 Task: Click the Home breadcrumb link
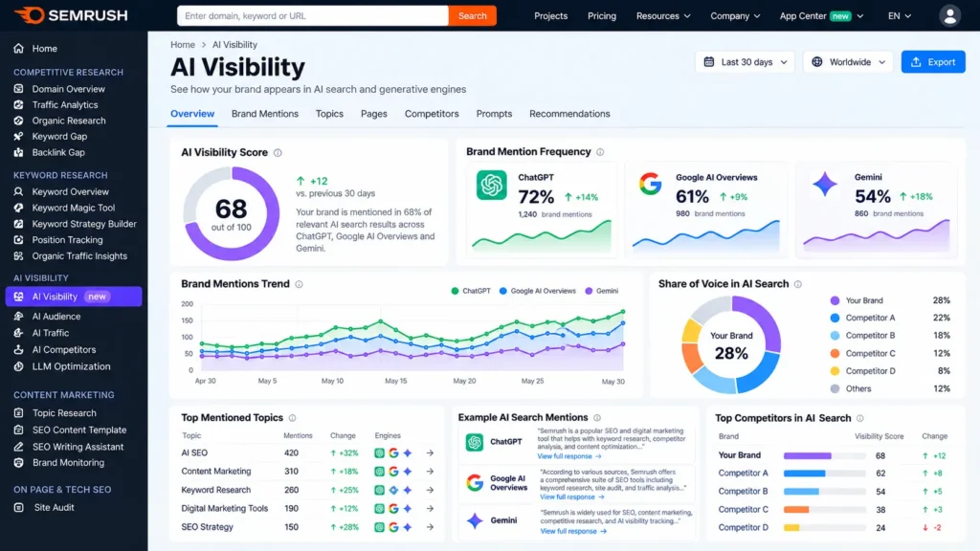click(x=183, y=44)
